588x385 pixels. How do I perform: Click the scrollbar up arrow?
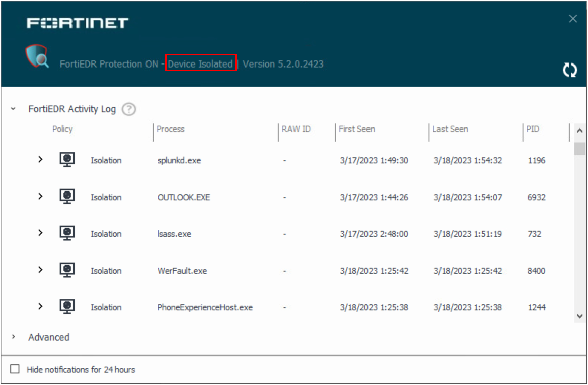(580, 131)
